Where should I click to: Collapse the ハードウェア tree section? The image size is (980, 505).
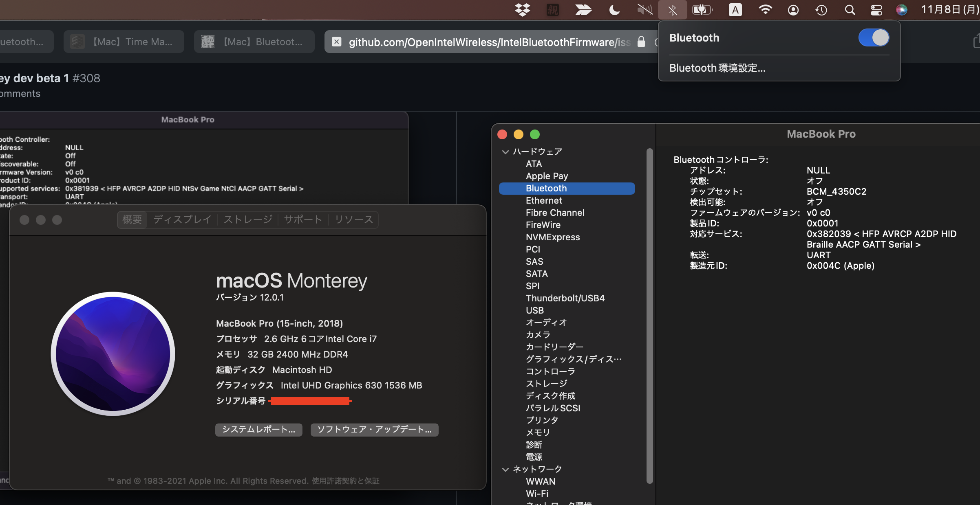click(x=505, y=151)
